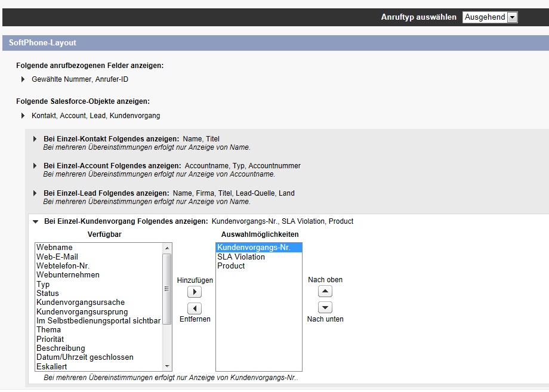Click the Nach oben up-arrow button
The image size is (549, 392).
325,291
